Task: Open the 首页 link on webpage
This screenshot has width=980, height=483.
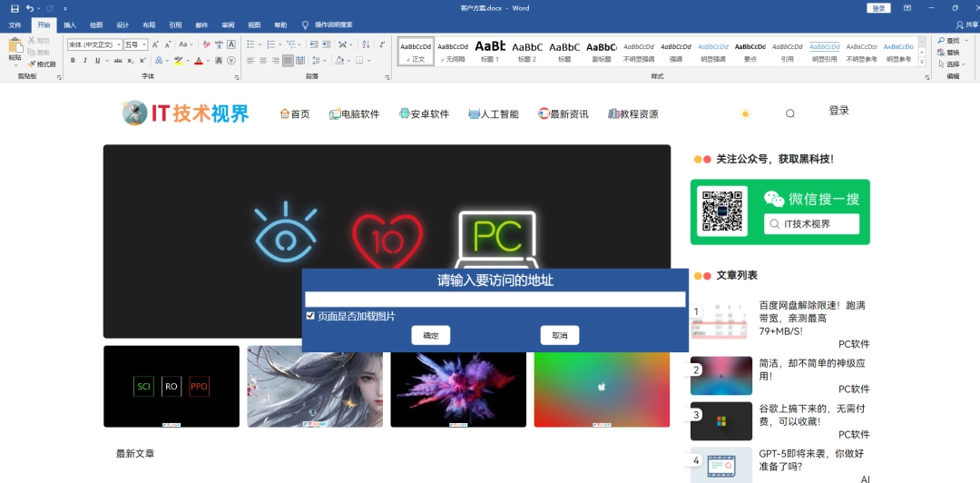Action: pyautogui.click(x=295, y=113)
